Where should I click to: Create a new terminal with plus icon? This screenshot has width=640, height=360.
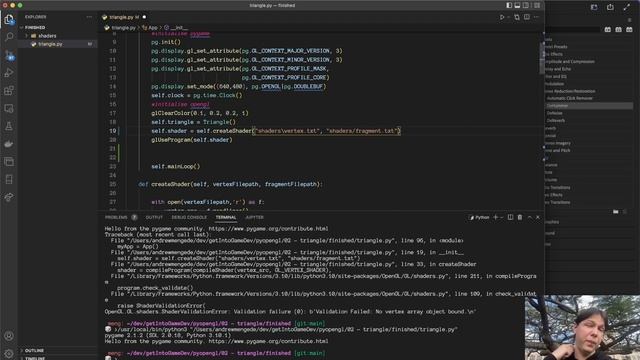[x=496, y=217]
